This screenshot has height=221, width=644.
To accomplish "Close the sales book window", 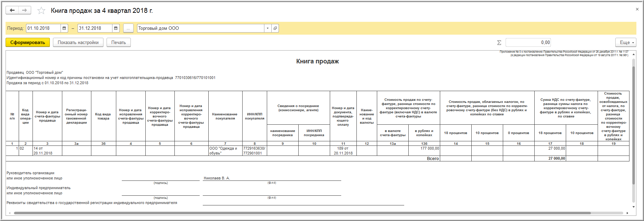I will [x=637, y=9].
